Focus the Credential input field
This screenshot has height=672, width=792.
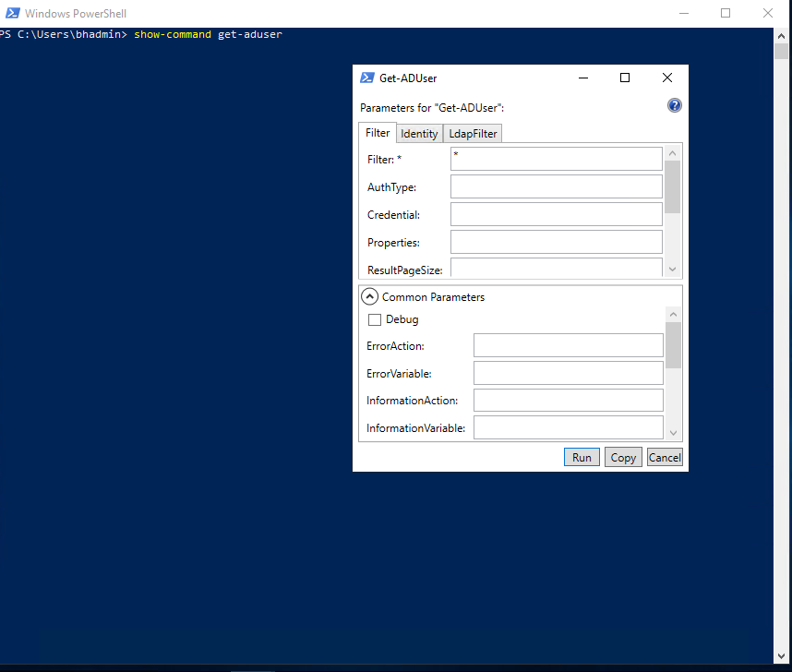click(556, 214)
